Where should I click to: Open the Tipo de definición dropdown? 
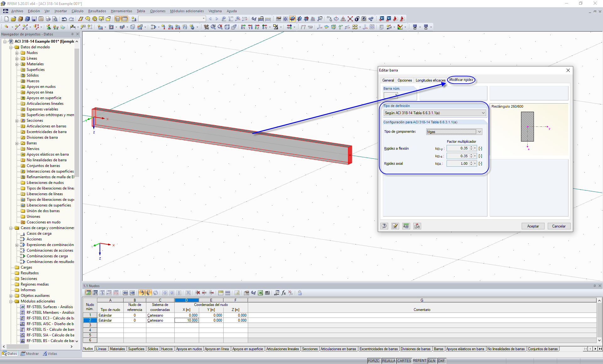tap(483, 113)
